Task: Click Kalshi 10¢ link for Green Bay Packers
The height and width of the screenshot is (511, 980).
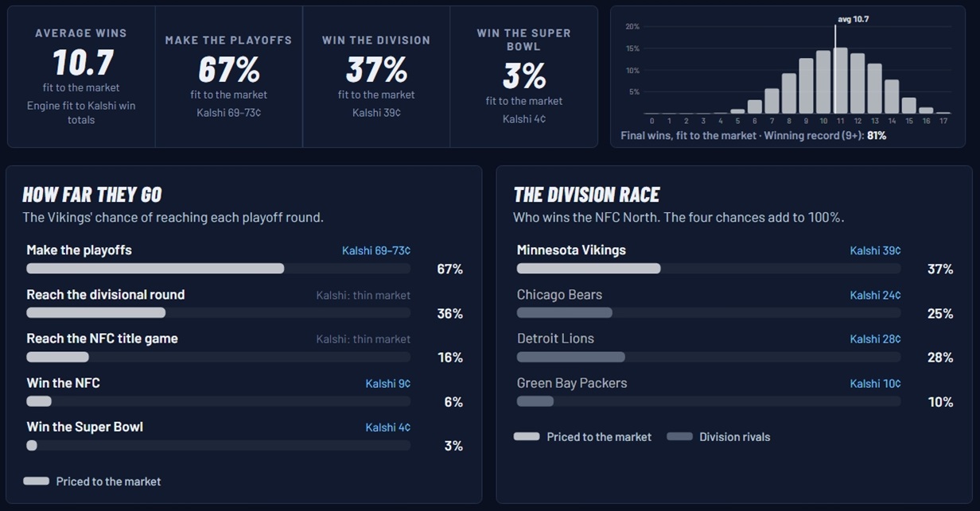Action: pyautogui.click(x=875, y=383)
